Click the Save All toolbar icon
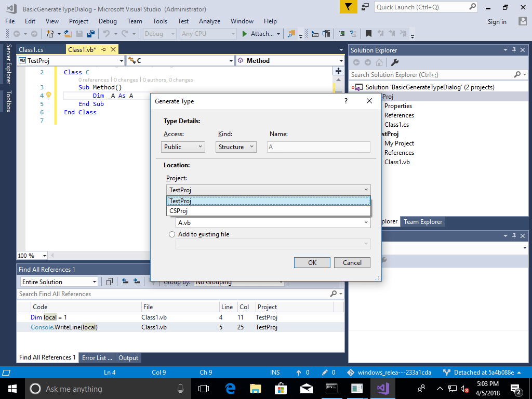The width and height of the screenshot is (532, 399). [x=90, y=34]
